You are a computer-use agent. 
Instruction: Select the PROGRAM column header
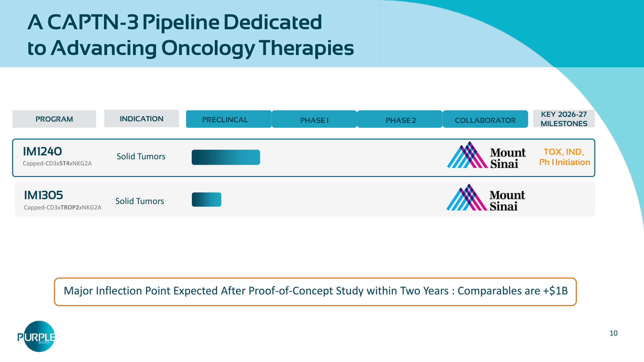[x=54, y=119]
